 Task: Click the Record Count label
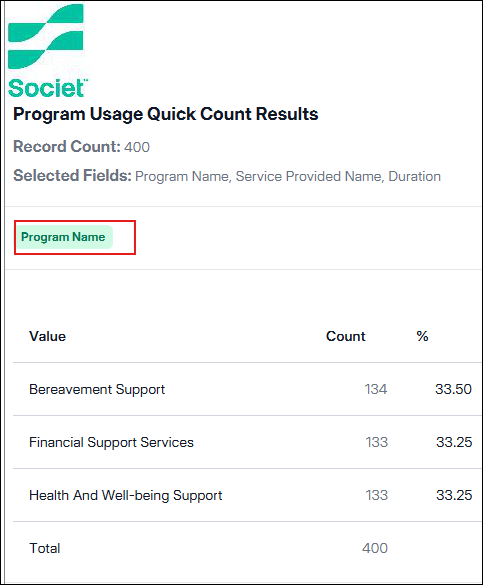pyautogui.click(x=67, y=147)
